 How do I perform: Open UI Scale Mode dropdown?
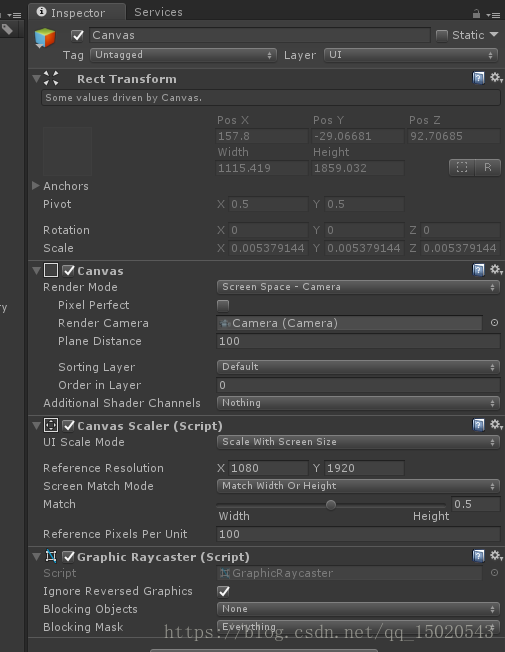point(358,442)
